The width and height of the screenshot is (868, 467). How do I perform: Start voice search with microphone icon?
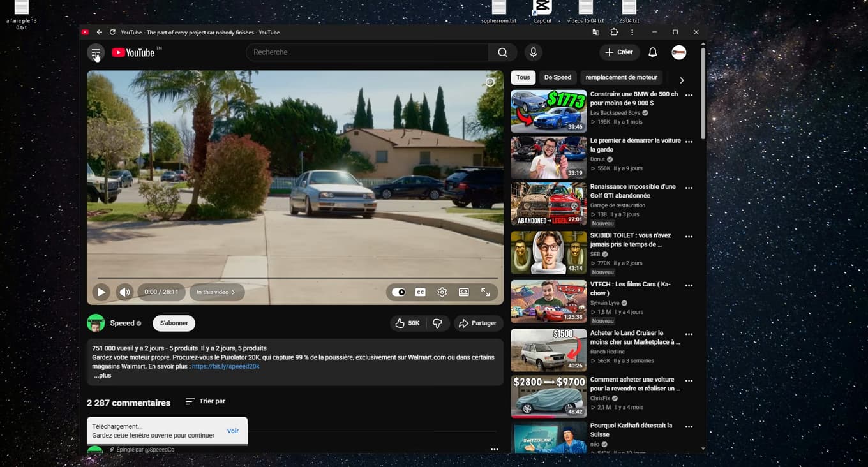point(534,52)
